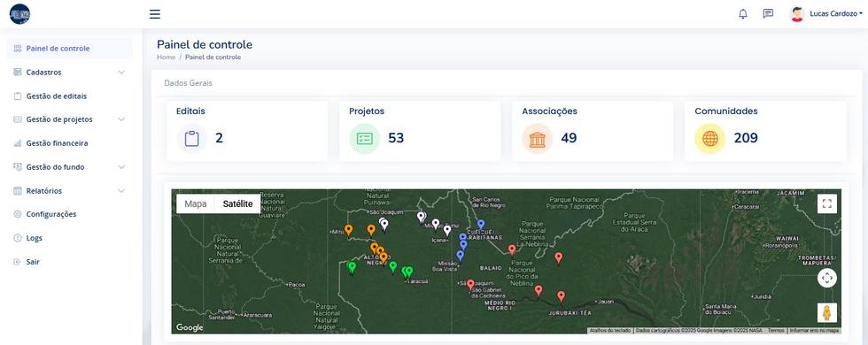868x345 pixels.
Task: Click the Projetos count 53
Action: point(396,138)
